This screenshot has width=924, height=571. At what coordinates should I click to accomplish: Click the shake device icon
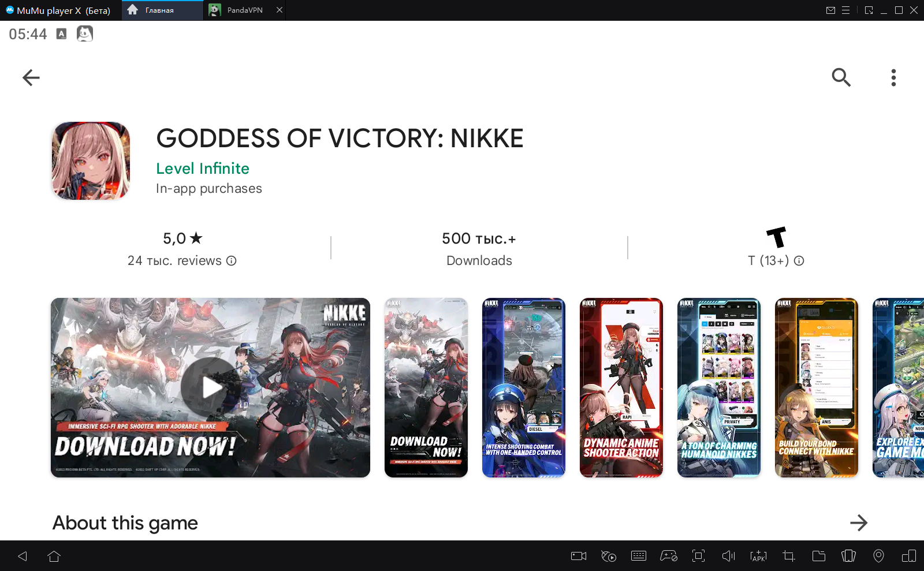tap(848, 556)
